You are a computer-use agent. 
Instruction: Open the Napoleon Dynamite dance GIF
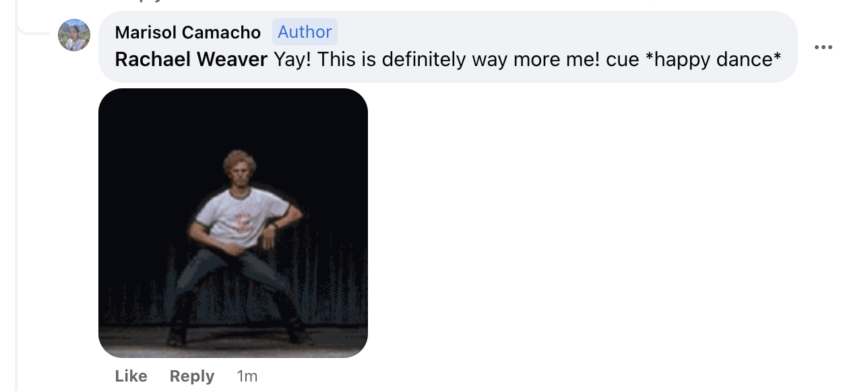(x=233, y=222)
